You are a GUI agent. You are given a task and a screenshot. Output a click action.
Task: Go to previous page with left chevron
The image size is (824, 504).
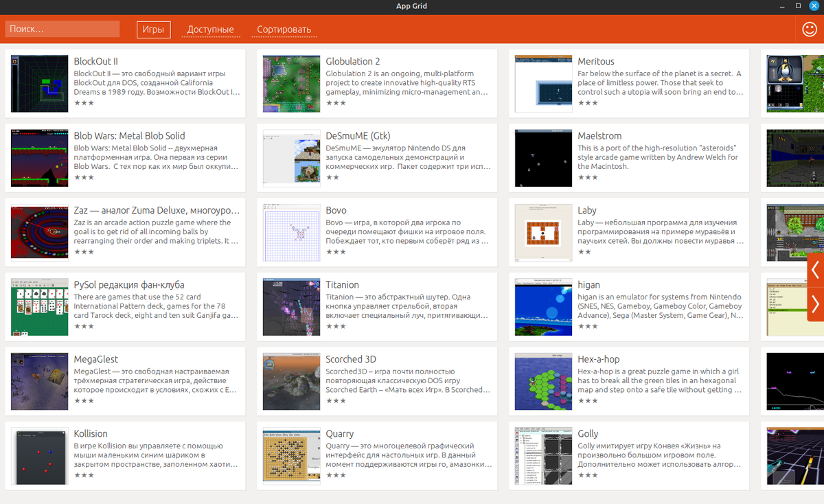(x=815, y=270)
